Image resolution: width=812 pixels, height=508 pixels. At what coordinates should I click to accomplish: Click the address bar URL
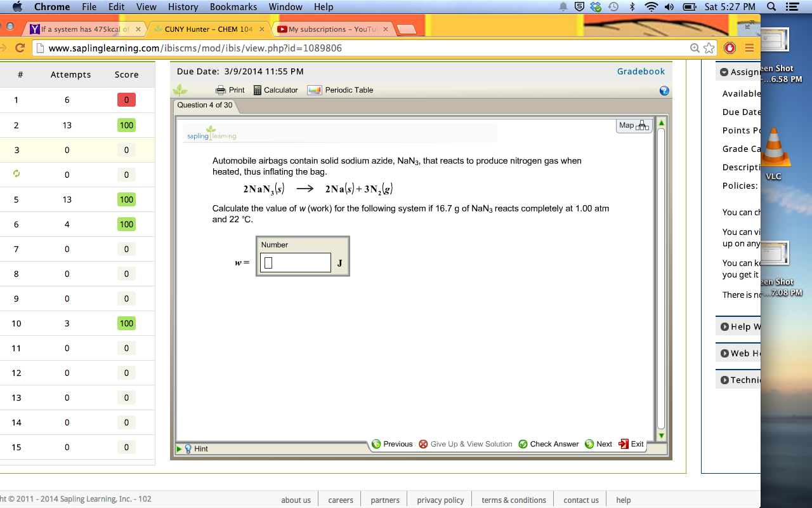coord(195,48)
